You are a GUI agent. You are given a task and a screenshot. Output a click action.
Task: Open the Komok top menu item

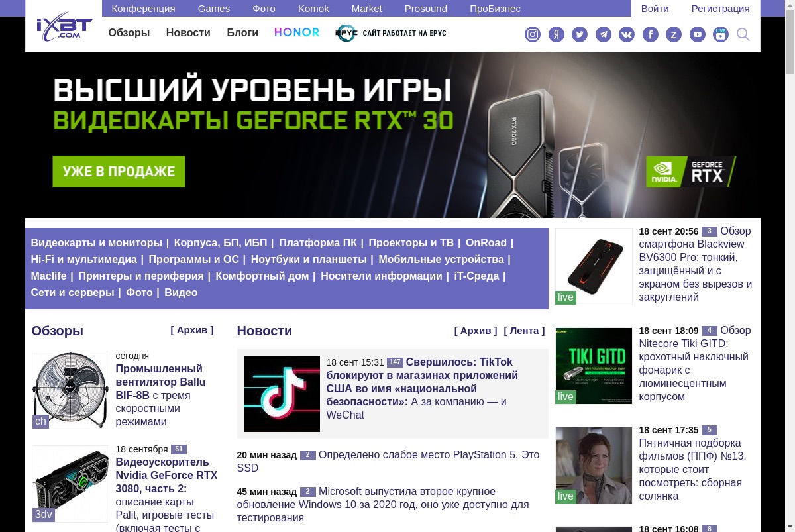[313, 9]
